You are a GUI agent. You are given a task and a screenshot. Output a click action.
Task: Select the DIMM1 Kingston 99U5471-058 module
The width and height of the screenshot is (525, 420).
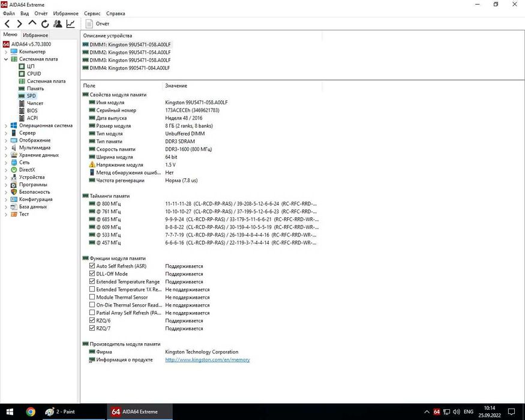point(130,44)
